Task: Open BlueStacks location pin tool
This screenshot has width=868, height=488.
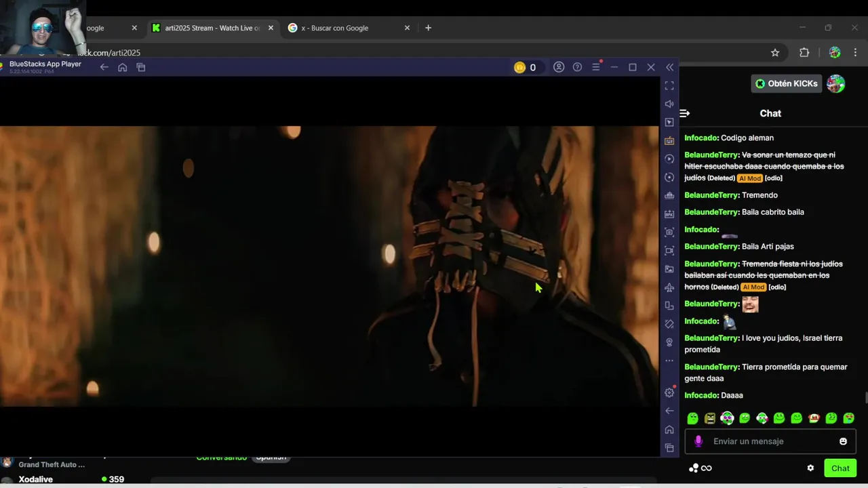Action: 669,342
